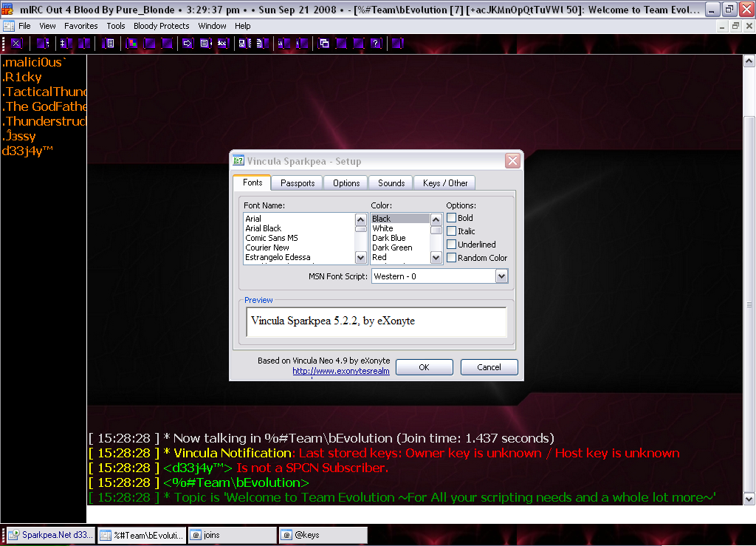
Task: Close the Vincula Sparkpea Setup dialog
Action: [x=512, y=160]
